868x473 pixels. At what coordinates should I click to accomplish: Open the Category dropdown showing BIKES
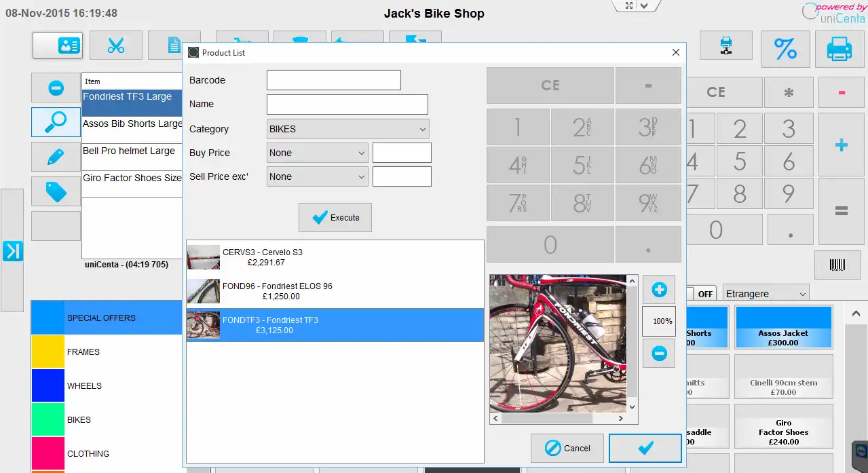pos(347,128)
